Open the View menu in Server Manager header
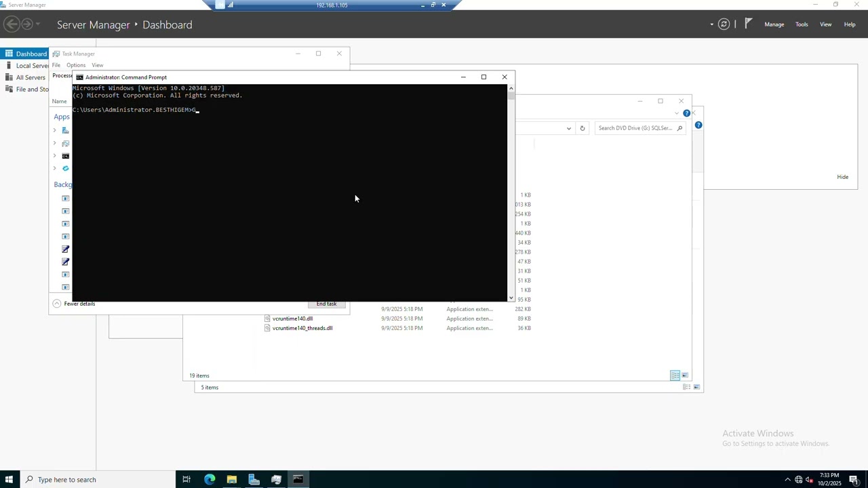 pyautogui.click(x=825, y=24)
